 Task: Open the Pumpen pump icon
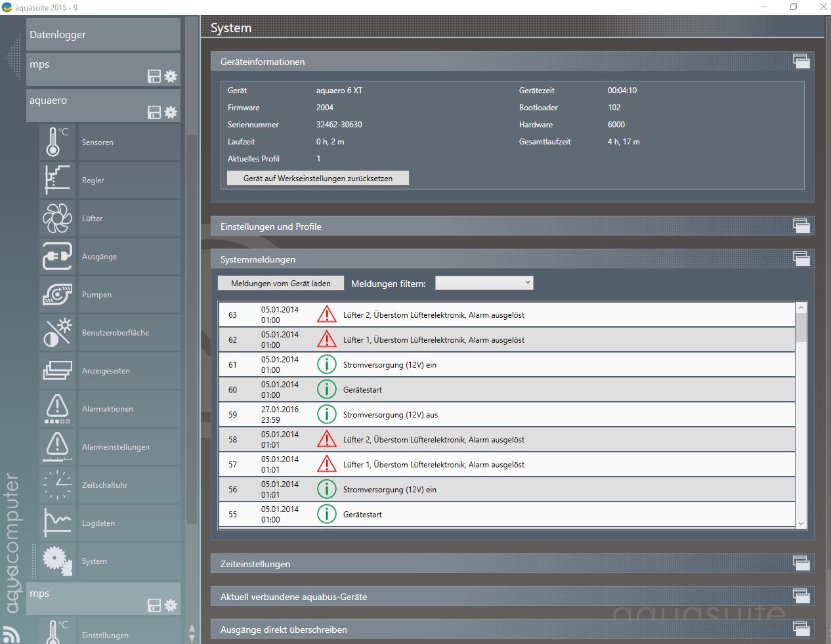point(57,294)
